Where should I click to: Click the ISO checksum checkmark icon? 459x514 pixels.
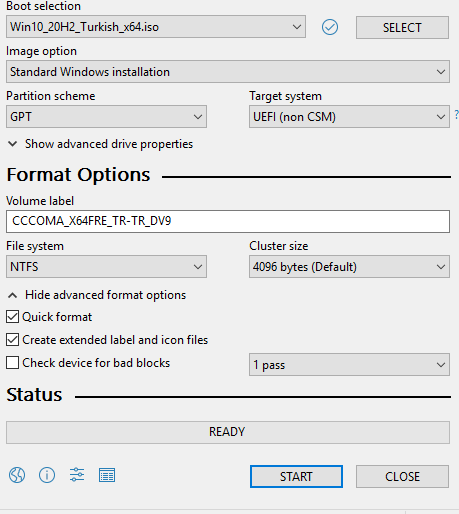point(330,27)
